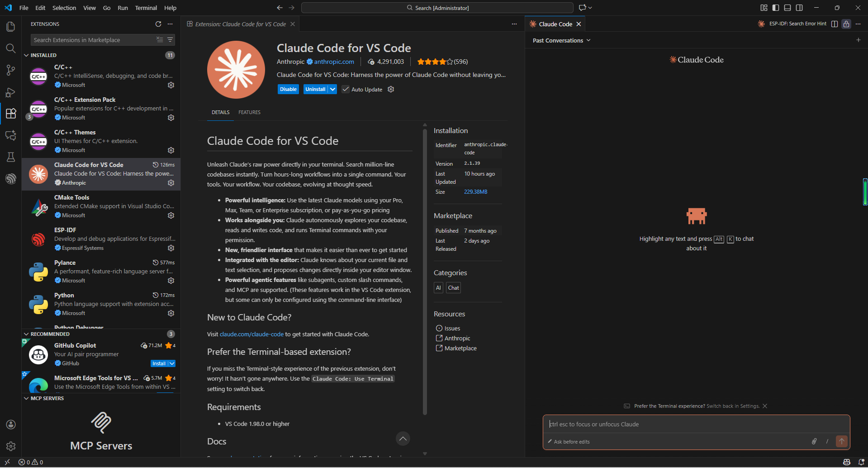The height and width of the screenshot is (468, 868).
Task: Toggle the editor group lock icon
Action: point(846,24)
